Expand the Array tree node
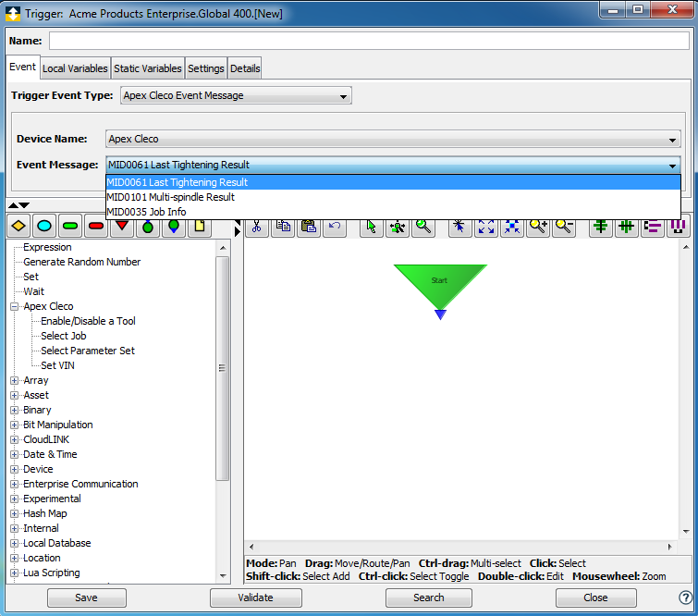The height and width of the screenshot is (616, 698). pyautogui.click(x=14, y=380)
